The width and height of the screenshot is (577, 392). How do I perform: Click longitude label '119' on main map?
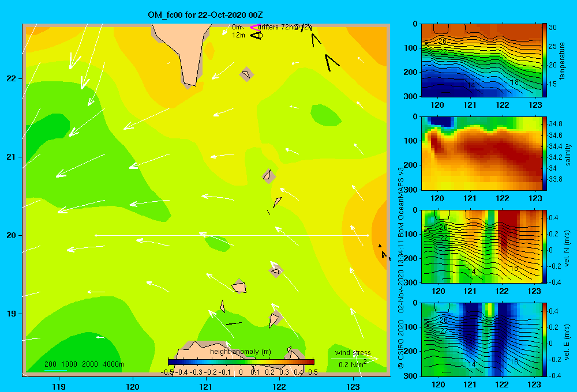59,386
